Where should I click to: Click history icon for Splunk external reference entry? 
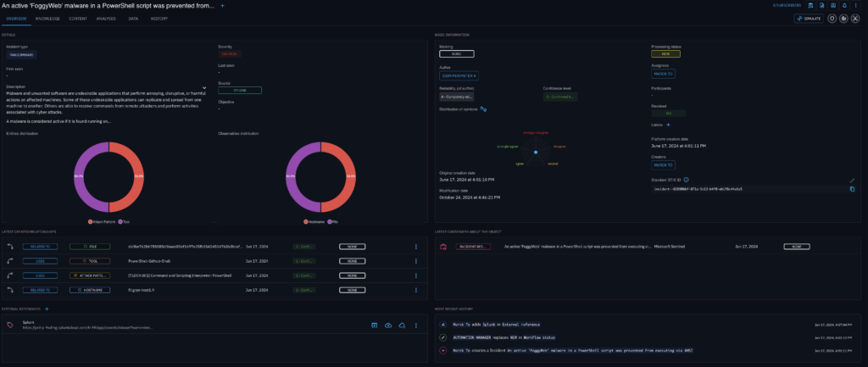tap(442, 325)
